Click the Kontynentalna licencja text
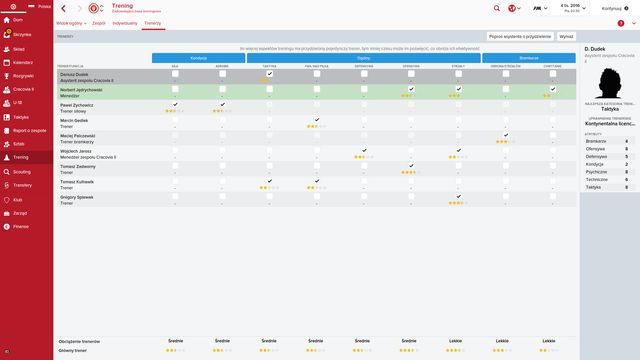 610,124
